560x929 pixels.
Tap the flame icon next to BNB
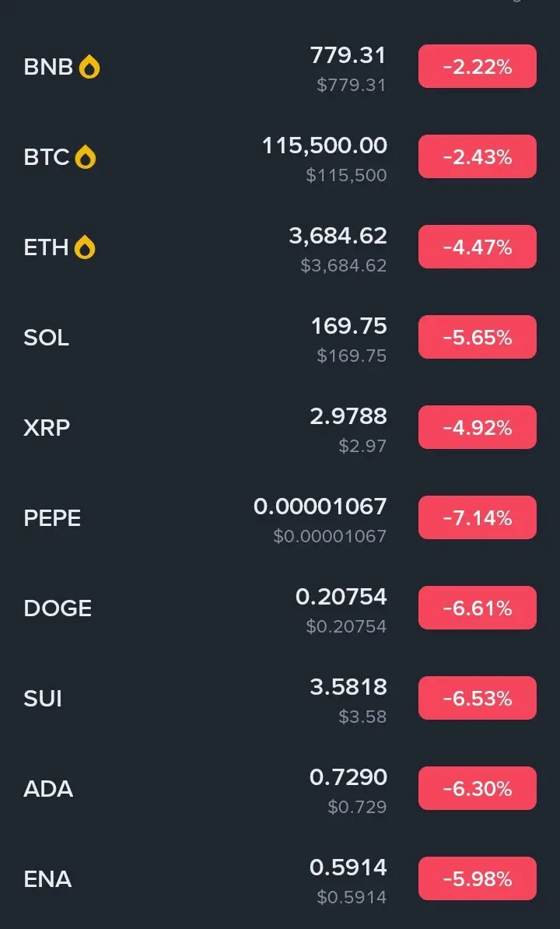click(x=89, y=67)
